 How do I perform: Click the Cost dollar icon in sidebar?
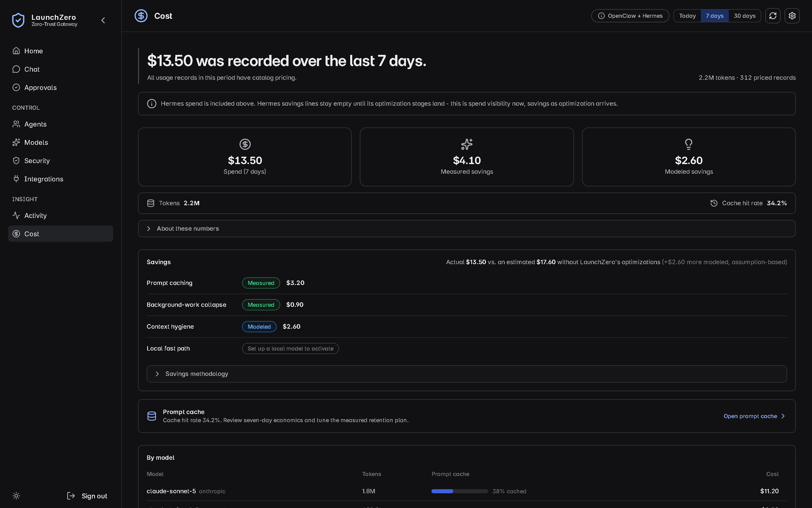(x=16, y=234)
